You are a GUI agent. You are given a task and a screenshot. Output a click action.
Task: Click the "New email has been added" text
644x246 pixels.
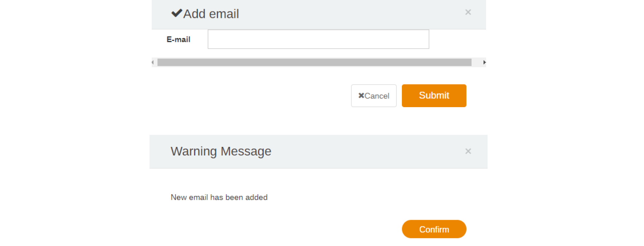tap(219, 198)
